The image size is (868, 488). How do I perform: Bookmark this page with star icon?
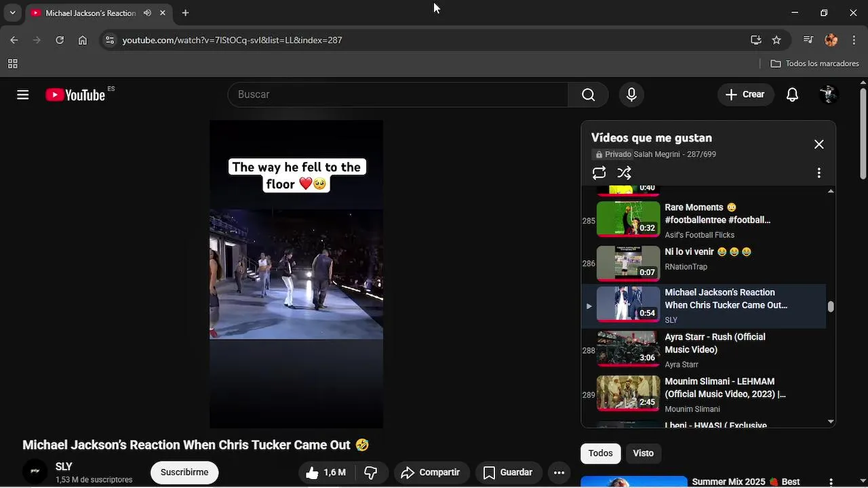[x=776, y=40]
